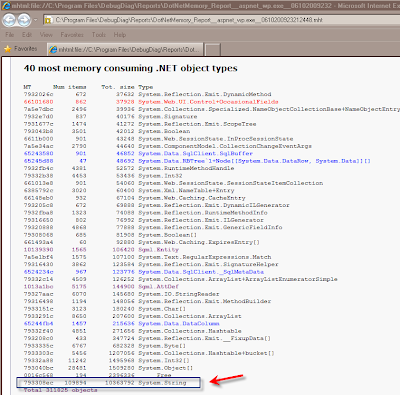This screenshot has height=395, width=400.
Task: Click the NameObjectCollectionBase+NameObjectEntry type text
Action: click(x=269, y=109)
